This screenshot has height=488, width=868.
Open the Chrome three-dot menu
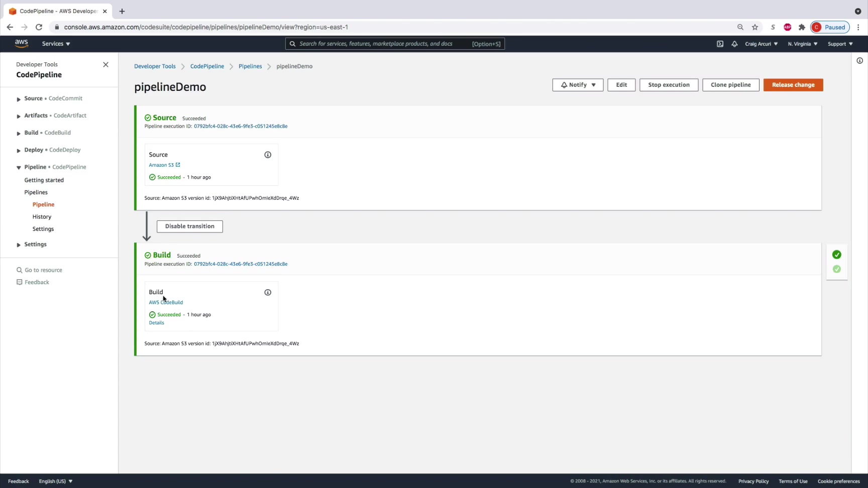coord(858,27)
